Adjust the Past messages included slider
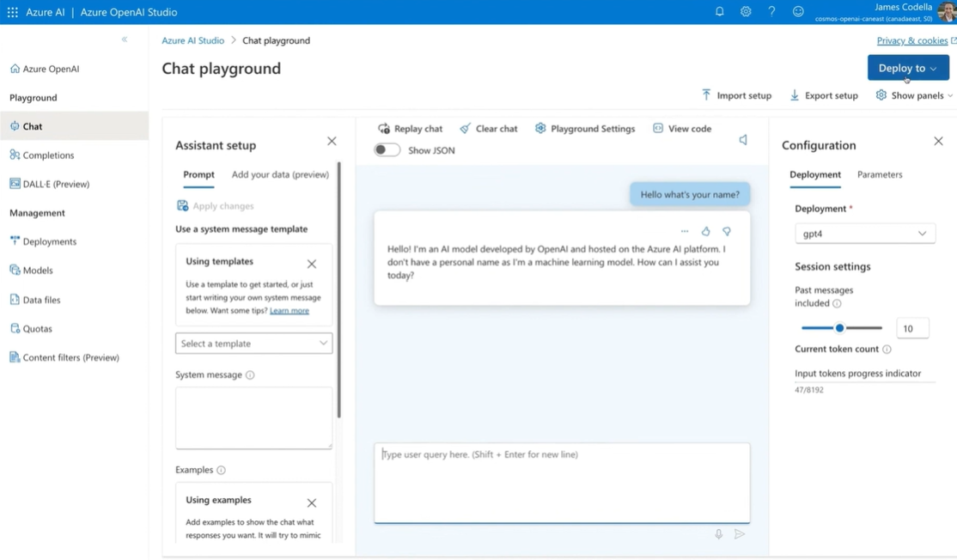 (x=839, y=328)
